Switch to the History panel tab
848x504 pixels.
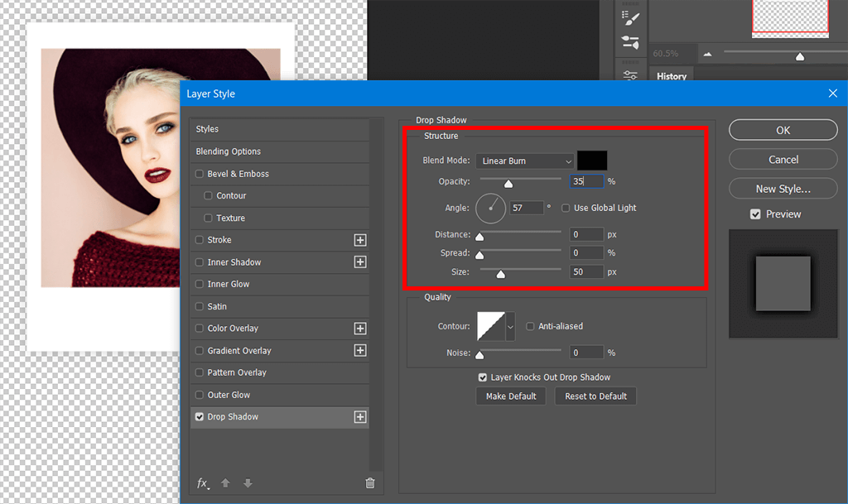pyautogui.click(x=672, y=76)
